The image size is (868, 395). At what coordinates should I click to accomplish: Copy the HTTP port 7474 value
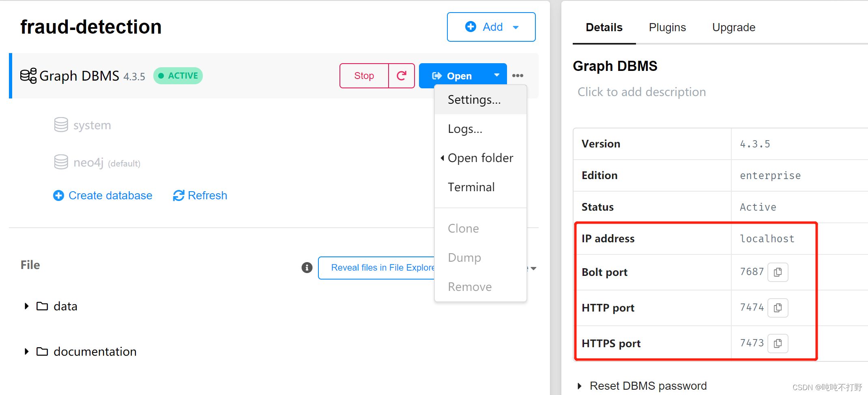click(x=778, y=307)
